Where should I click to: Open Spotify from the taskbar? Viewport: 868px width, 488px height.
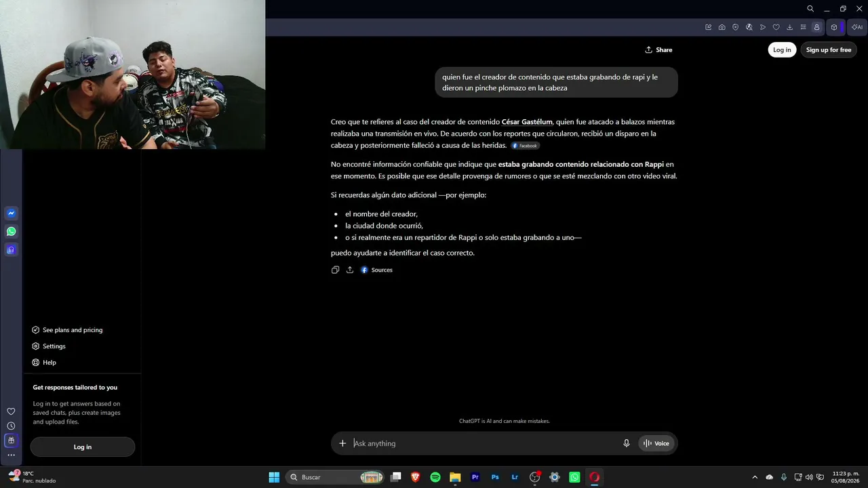pos(435,477)
